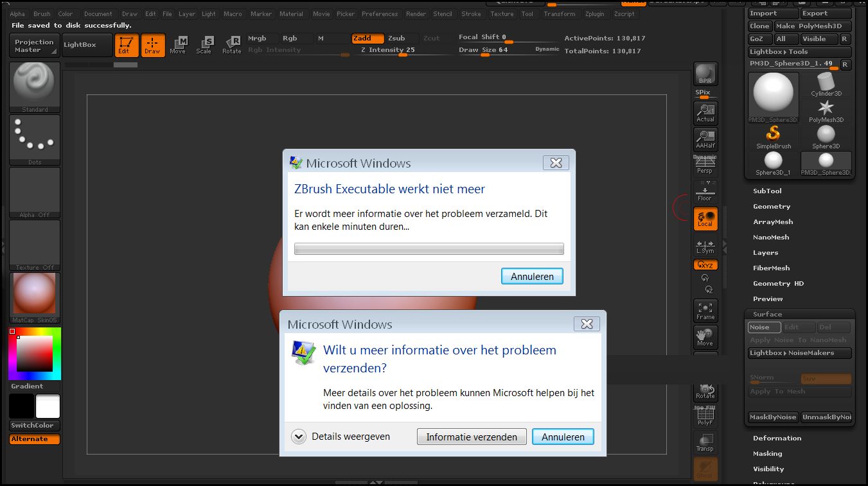
Task: Expand the ArrayMesh section
Action: click(x=773, y=222)
